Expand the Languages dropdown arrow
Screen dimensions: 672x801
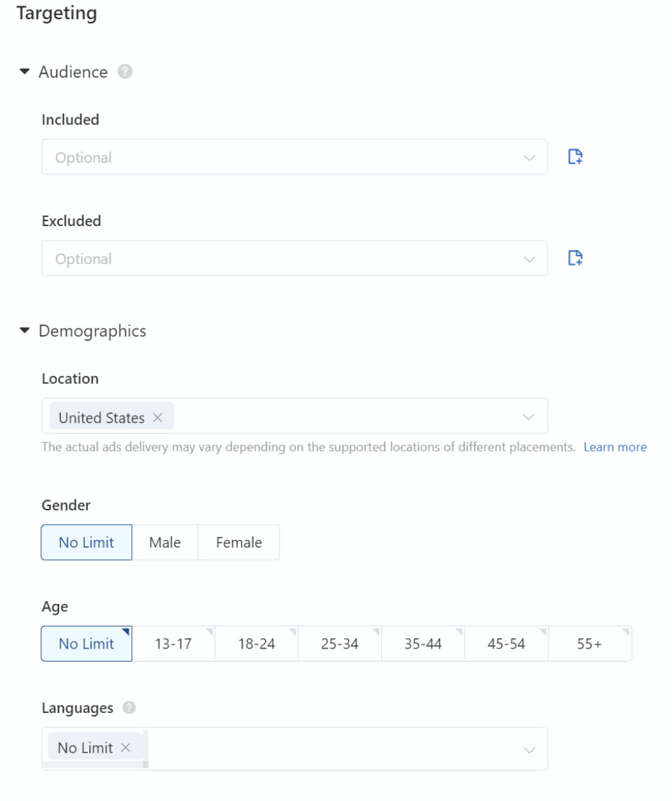[x=528, y=749]
